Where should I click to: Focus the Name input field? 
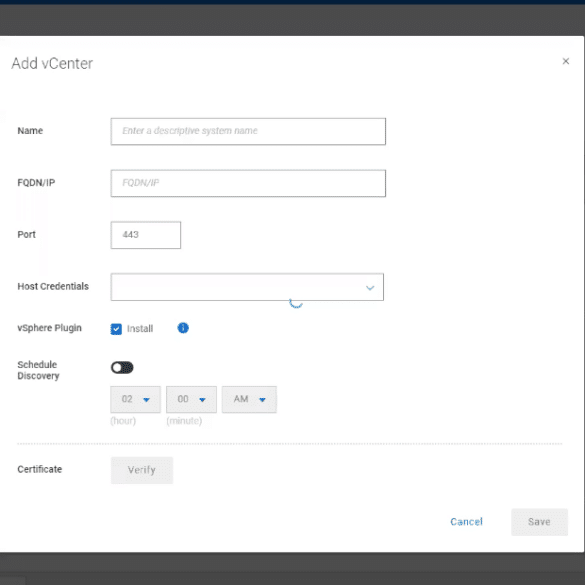tap(248, 131)
